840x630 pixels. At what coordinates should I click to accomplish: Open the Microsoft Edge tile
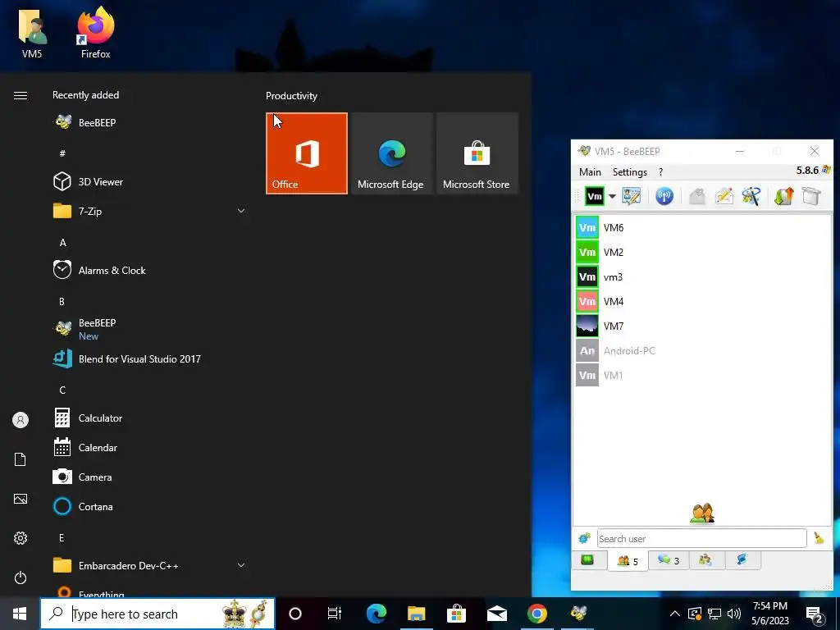click(x=392, y=153)
